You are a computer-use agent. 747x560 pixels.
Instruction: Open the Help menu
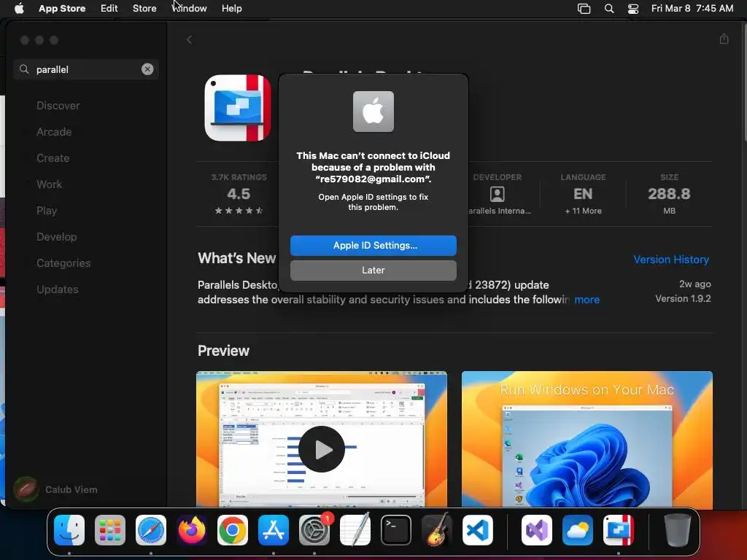coord(231,8)
